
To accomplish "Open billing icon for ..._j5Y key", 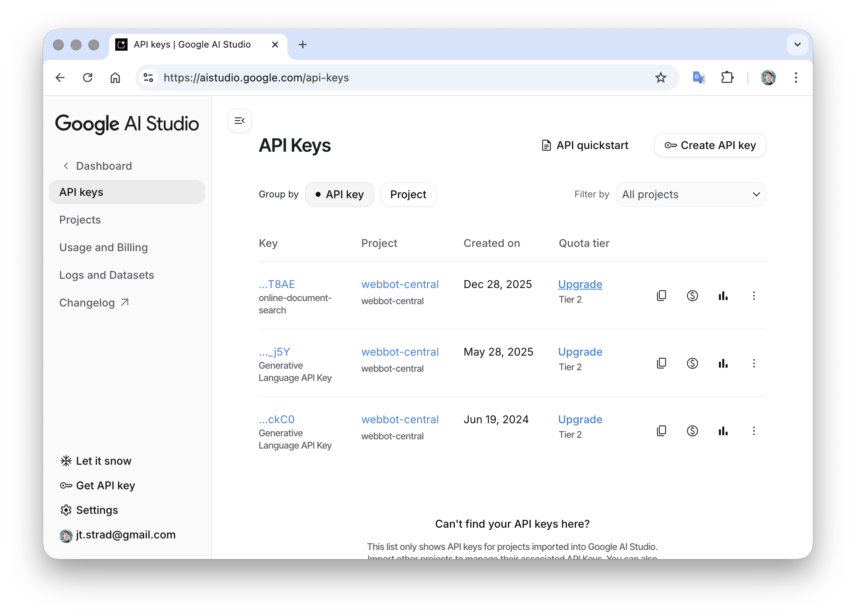I will 692,363.
